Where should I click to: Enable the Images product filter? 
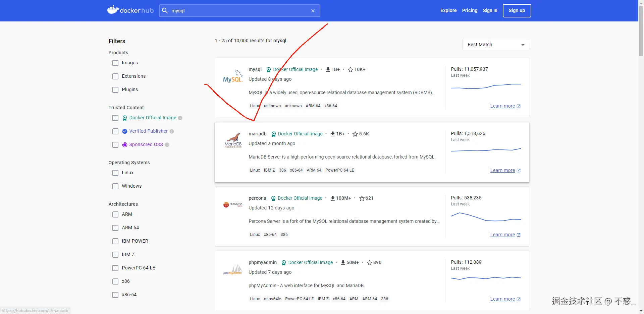point(115,63)
